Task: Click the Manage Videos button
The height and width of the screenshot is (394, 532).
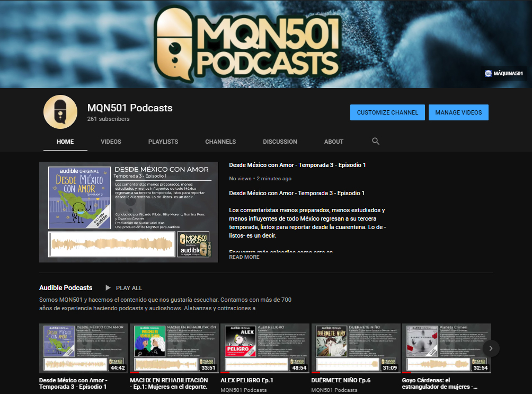Action: [458, 112]
